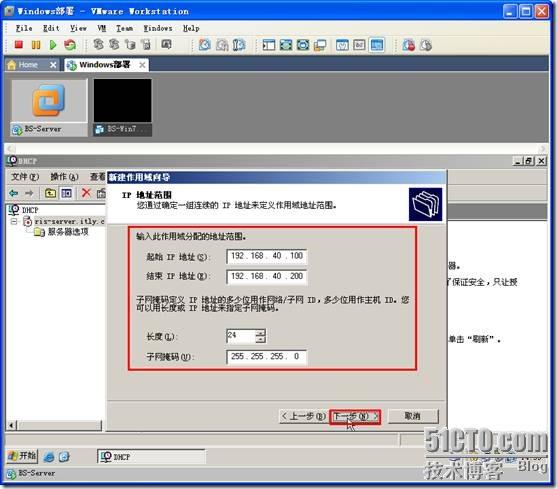Select the BS-Win7 thumbnail

123,108
